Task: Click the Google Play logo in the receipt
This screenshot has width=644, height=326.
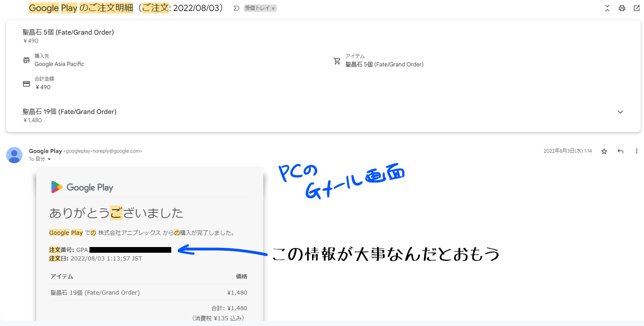Action: coord(82,187)
